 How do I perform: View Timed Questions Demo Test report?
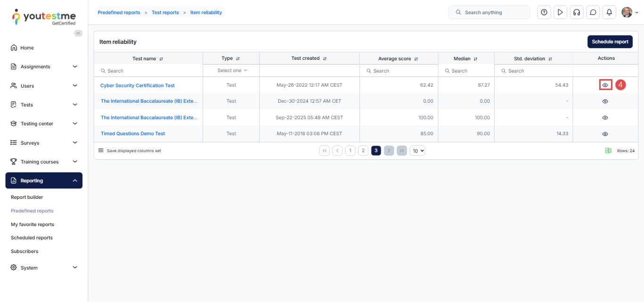pyautogui.click(x=605, y=134)
